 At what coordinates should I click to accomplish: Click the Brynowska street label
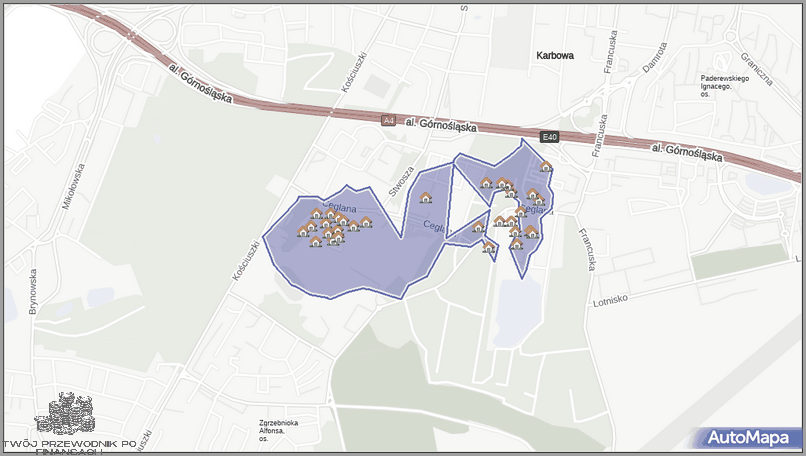pos(33,291)
